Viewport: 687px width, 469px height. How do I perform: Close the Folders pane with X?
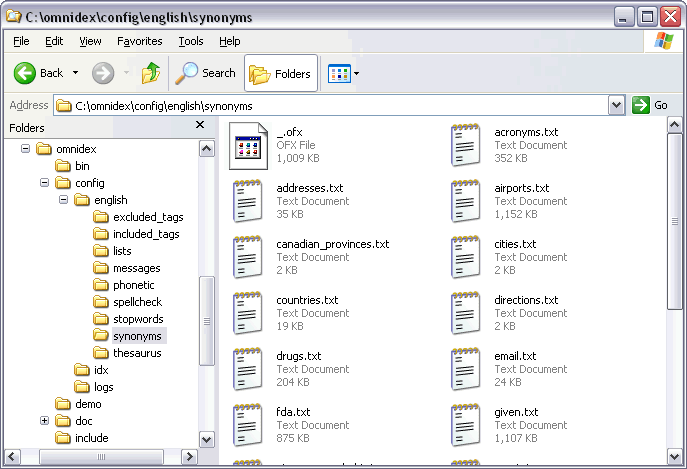point(200,124)
